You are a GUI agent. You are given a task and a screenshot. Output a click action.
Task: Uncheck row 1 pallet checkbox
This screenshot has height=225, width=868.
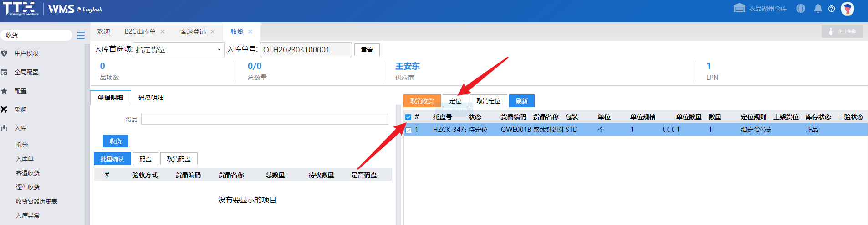(x=408, y=130)
